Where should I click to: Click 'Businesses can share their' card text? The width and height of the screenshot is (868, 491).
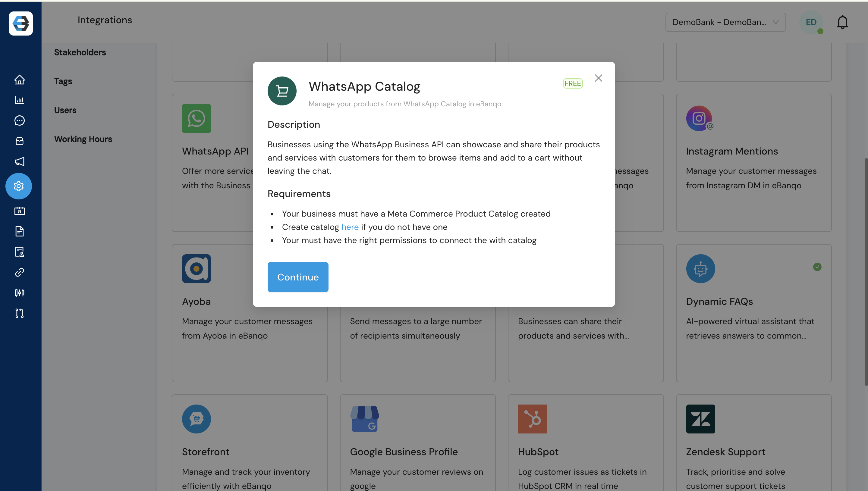click(x=570, y=321)
